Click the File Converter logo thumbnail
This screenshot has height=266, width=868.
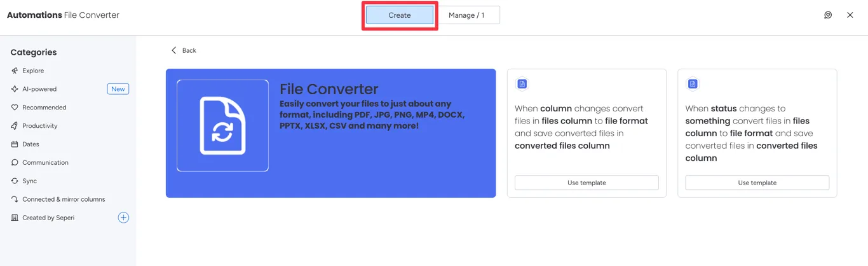pos(222,125)
